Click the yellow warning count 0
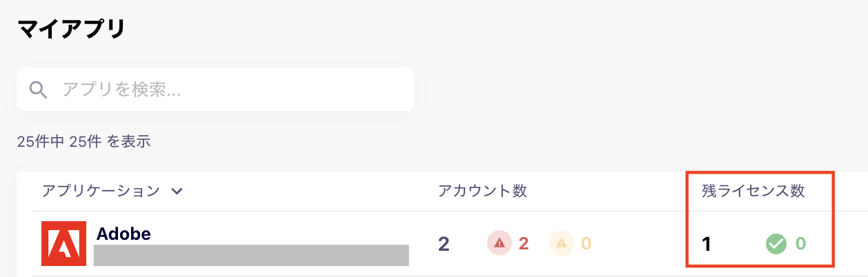 click(586, 243)
